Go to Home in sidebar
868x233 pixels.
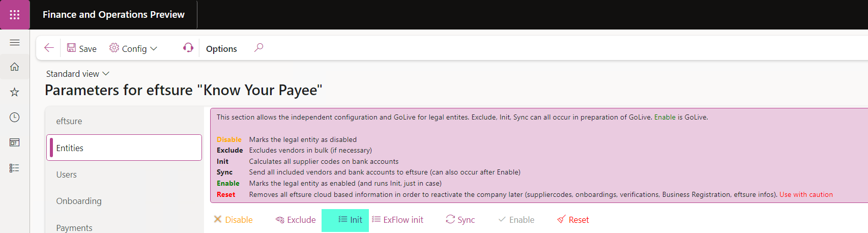coord(15,67)
